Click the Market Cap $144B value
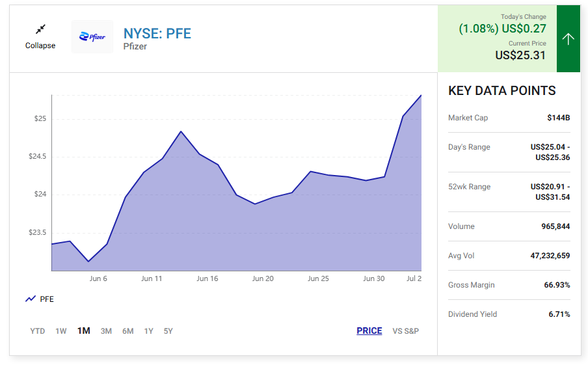 pos(558,118)
